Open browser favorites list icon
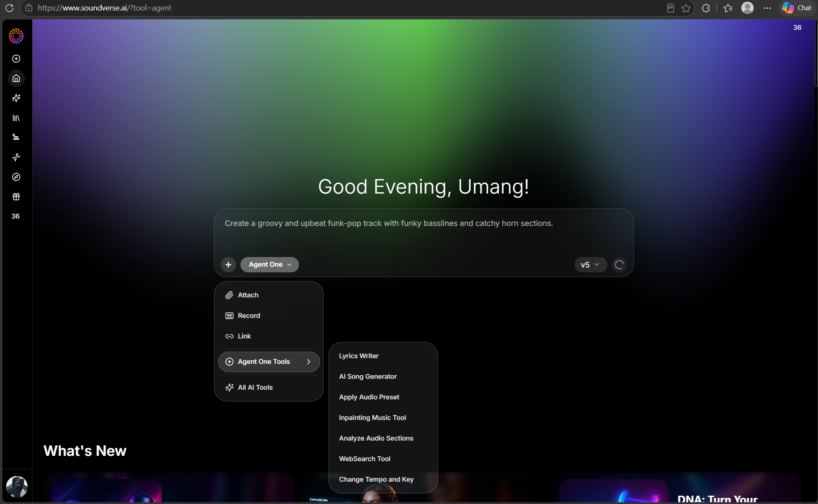818x504 pixels. [728, 8]
